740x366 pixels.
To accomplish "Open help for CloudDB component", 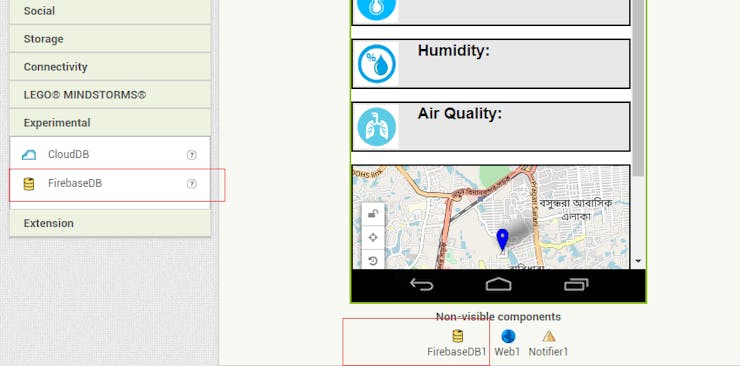I will coord(192,155).
